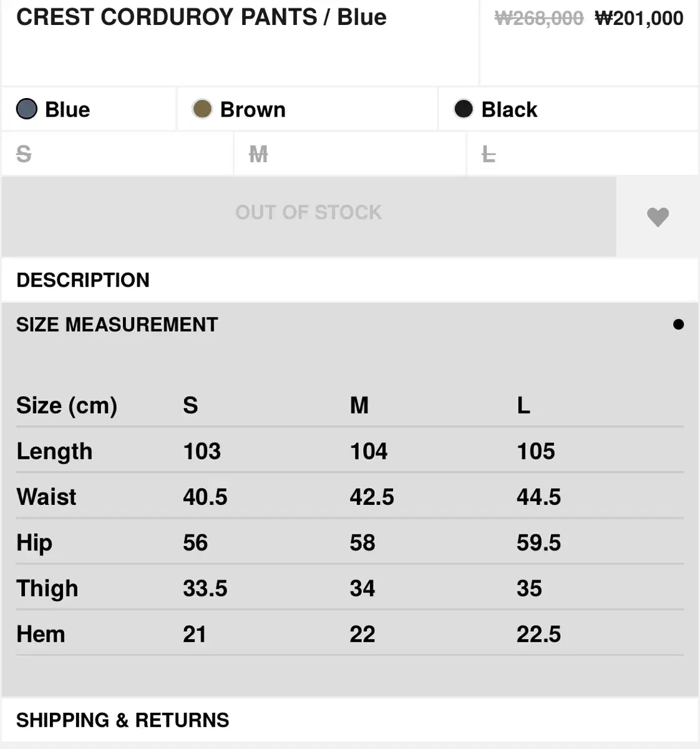Viewport: 700px width, 749px height.
Task: Click the sale price ₩201,000
Action: tap(639, 18)
